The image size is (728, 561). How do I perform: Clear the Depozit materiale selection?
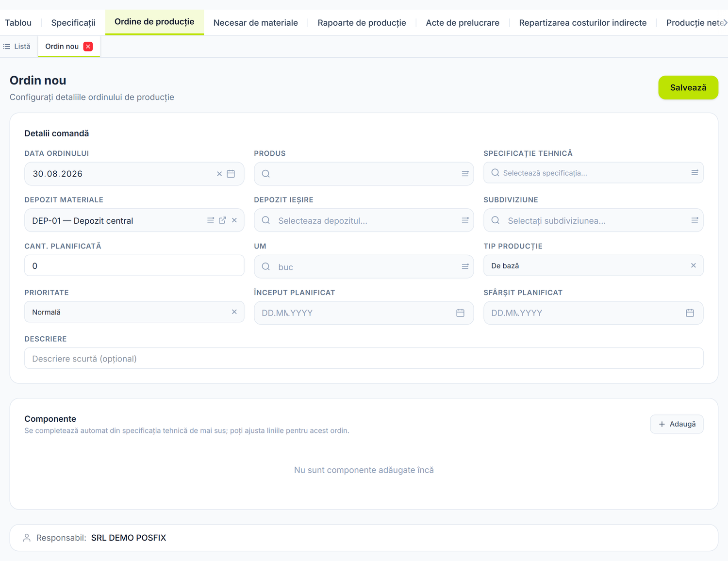(x=234, y=220)
